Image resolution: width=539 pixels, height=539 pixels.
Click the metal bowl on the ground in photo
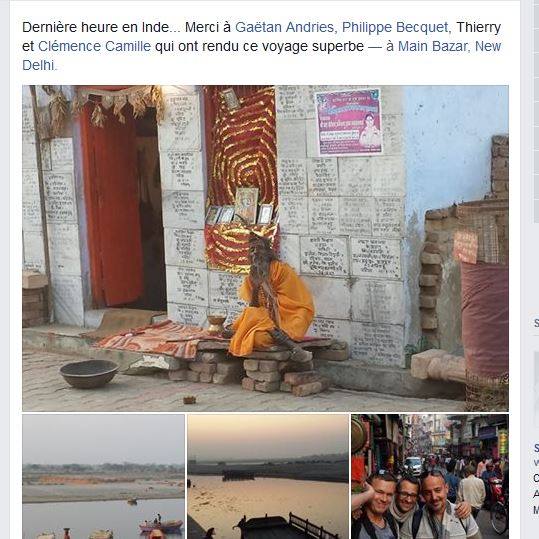coord(89,374)
